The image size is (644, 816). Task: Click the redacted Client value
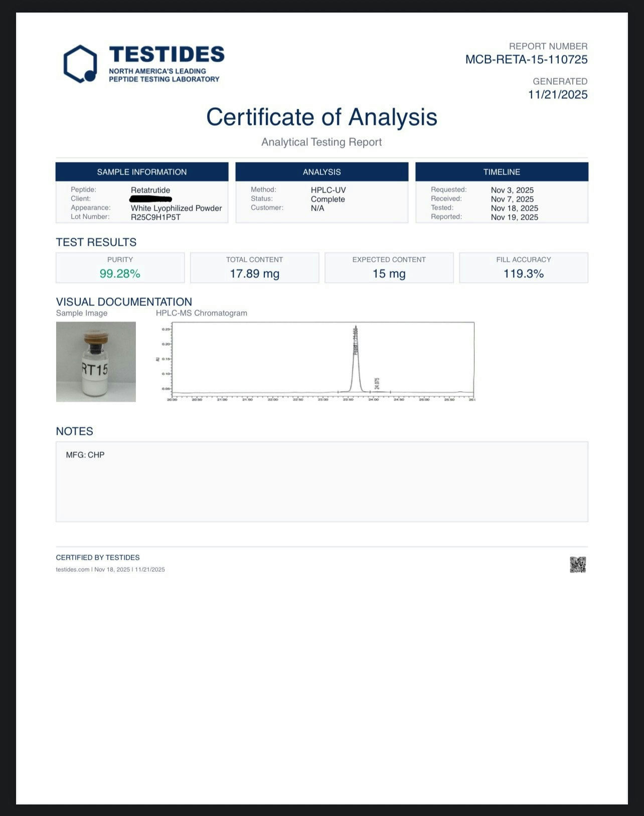(150, 199)
